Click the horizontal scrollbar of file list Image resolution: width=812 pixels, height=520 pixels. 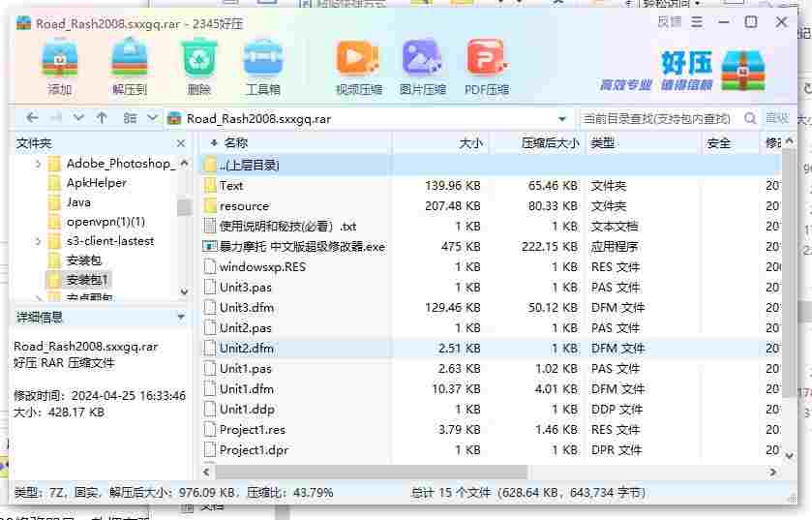point(372,472)
